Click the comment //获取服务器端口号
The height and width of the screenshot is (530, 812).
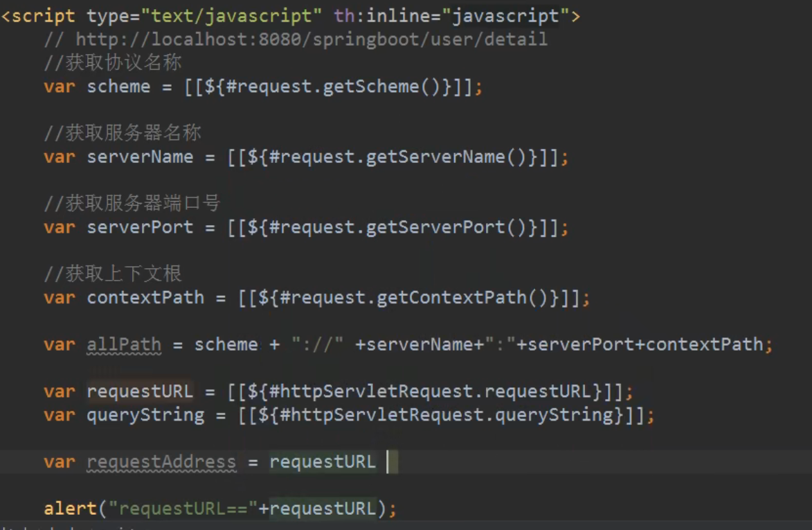coord(133,203)
